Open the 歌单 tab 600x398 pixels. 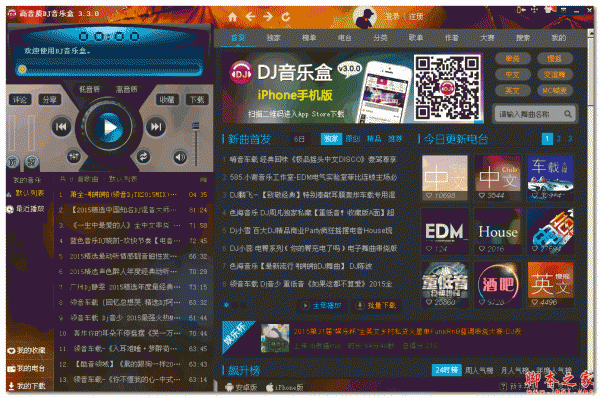[x=416, y=38]
